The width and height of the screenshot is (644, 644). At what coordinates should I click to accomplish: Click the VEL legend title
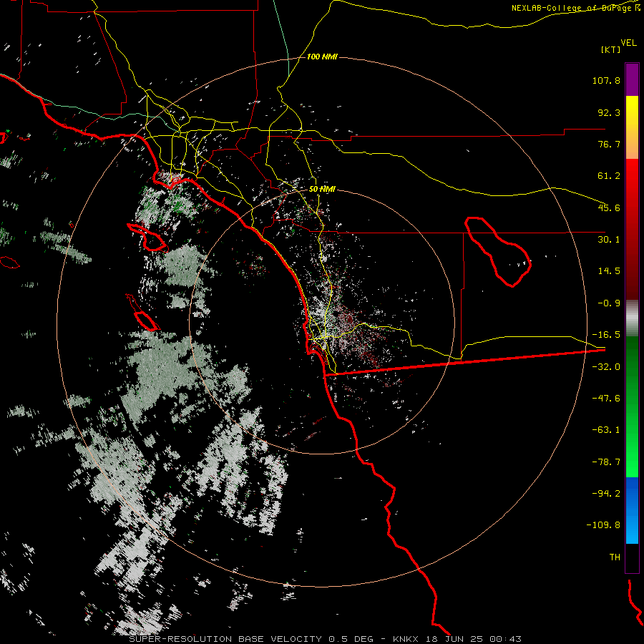click(628, 43)
